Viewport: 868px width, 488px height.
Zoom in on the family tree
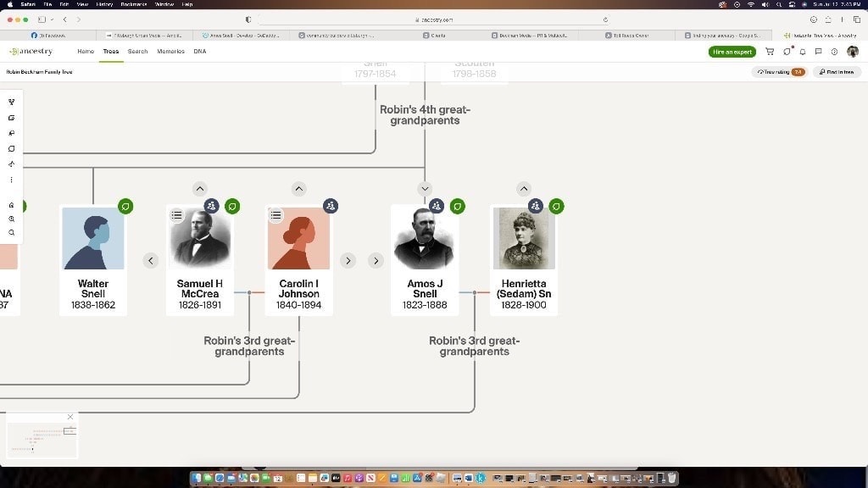(x=11, y=219)
